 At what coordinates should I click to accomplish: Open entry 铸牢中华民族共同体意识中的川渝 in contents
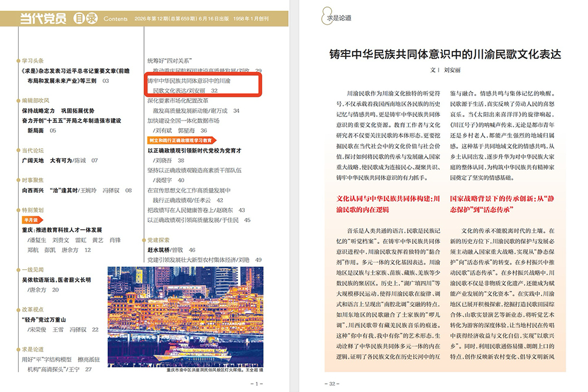pos(189,81)
